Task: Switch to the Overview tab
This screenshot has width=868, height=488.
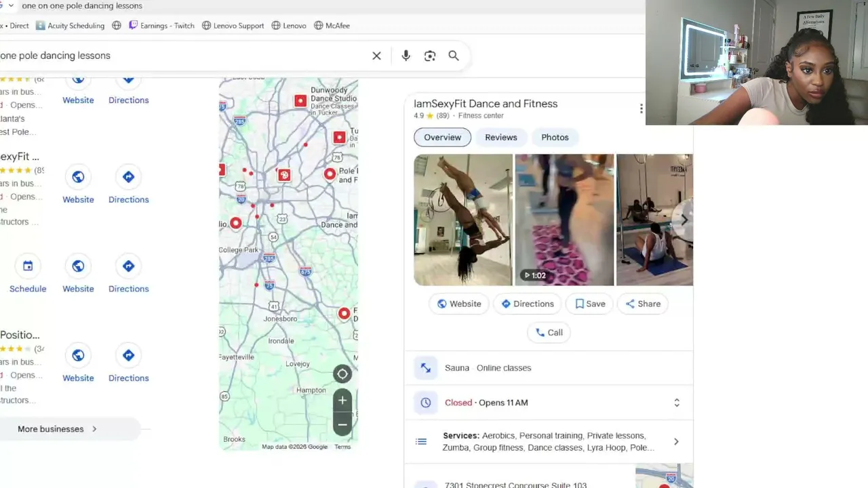Action: point(442,137)
